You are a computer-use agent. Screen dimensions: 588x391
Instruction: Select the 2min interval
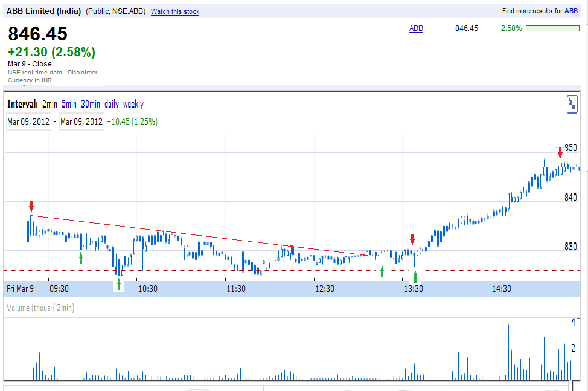pos(50,104)
